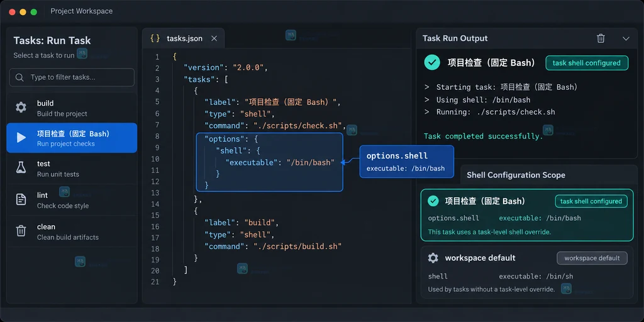Click the checkmark icon in Shell Configuration Scope card
644x322 pixels.
pos(433,201)
